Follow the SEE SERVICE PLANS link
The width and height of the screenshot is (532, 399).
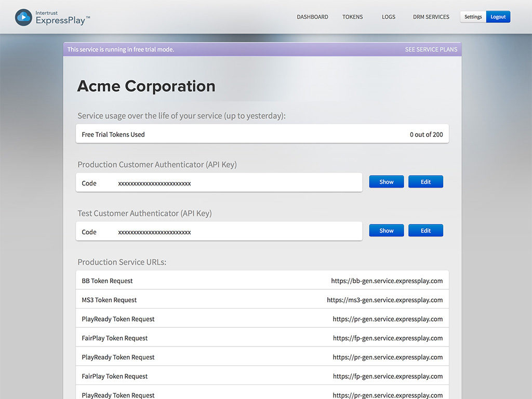click(431, 49)
